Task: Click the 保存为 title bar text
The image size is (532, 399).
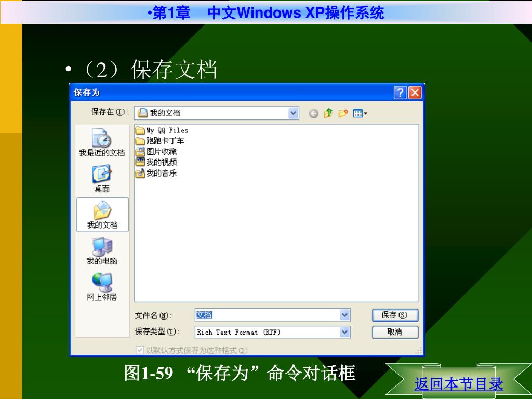Action: click(87, 92)
